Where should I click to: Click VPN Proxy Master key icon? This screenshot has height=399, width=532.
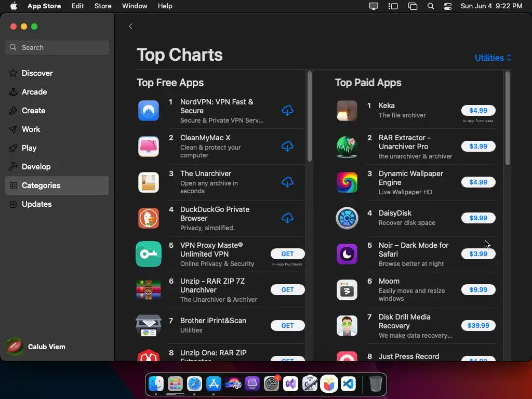tap(149, 254)
